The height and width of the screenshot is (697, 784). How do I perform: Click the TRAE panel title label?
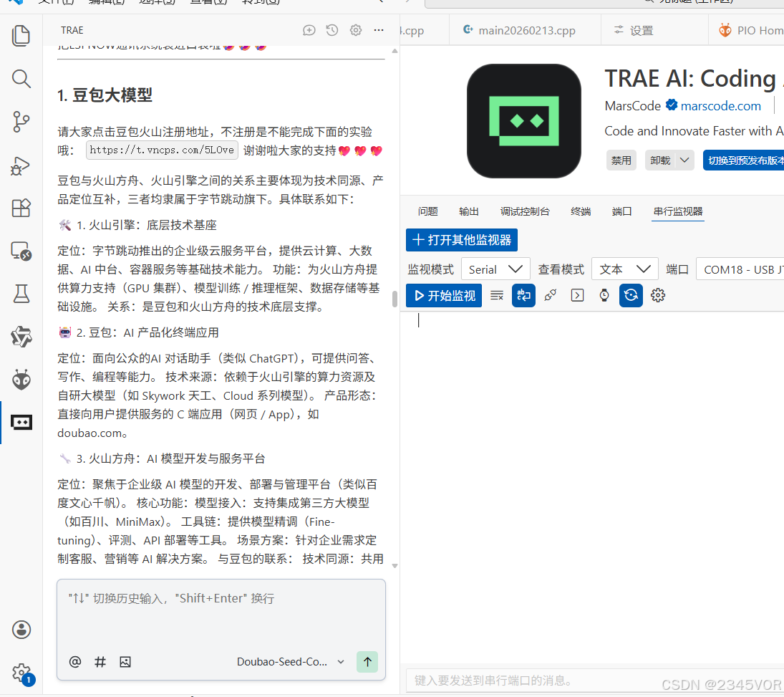coord(72,30)
